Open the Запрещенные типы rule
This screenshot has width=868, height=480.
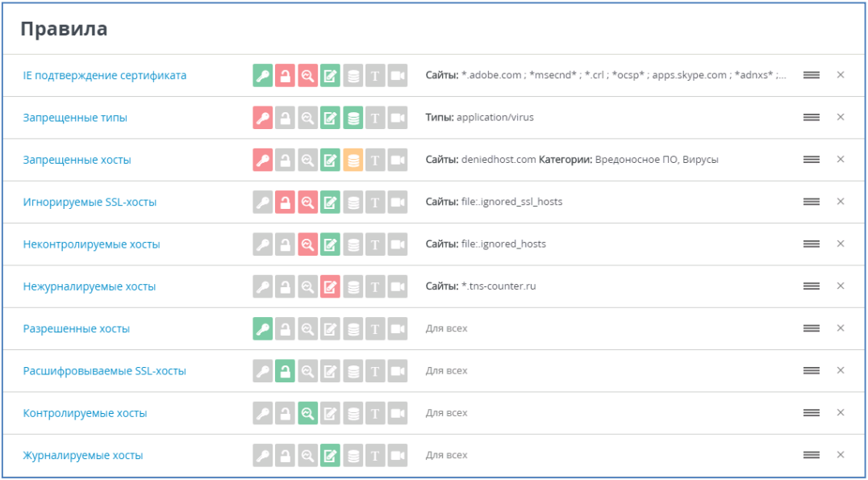(x=75, y=118)
